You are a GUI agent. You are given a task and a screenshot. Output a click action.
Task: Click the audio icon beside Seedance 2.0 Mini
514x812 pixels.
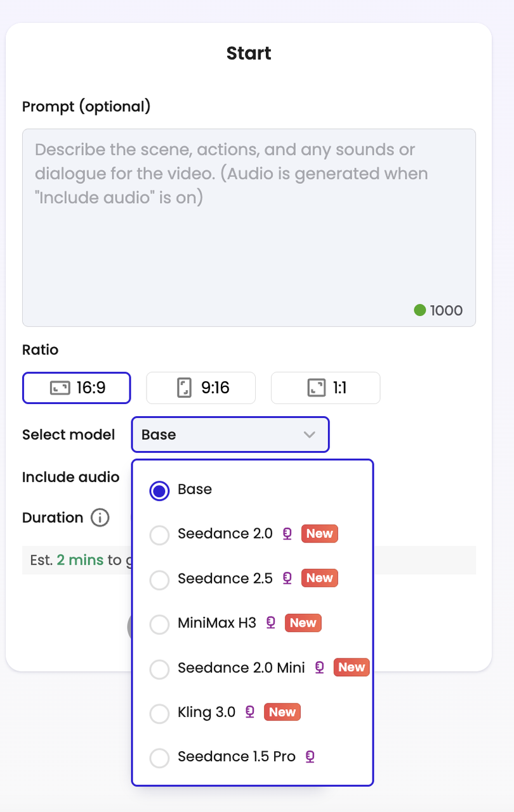coord(319,667)
